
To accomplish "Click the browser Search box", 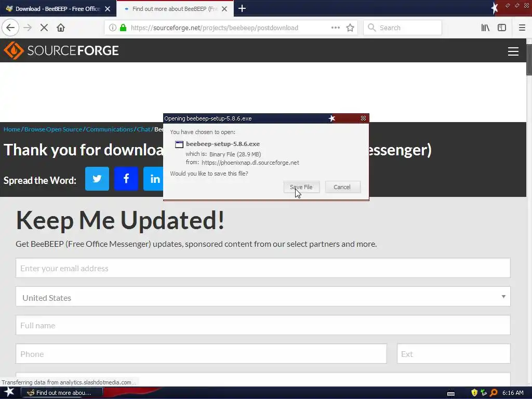I will [x=403, y=28].
